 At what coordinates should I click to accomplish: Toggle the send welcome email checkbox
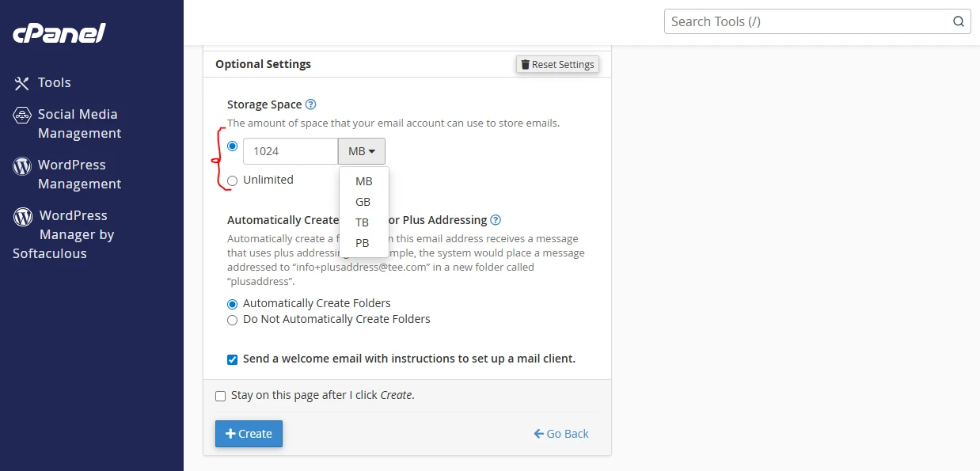click(232, 359)
